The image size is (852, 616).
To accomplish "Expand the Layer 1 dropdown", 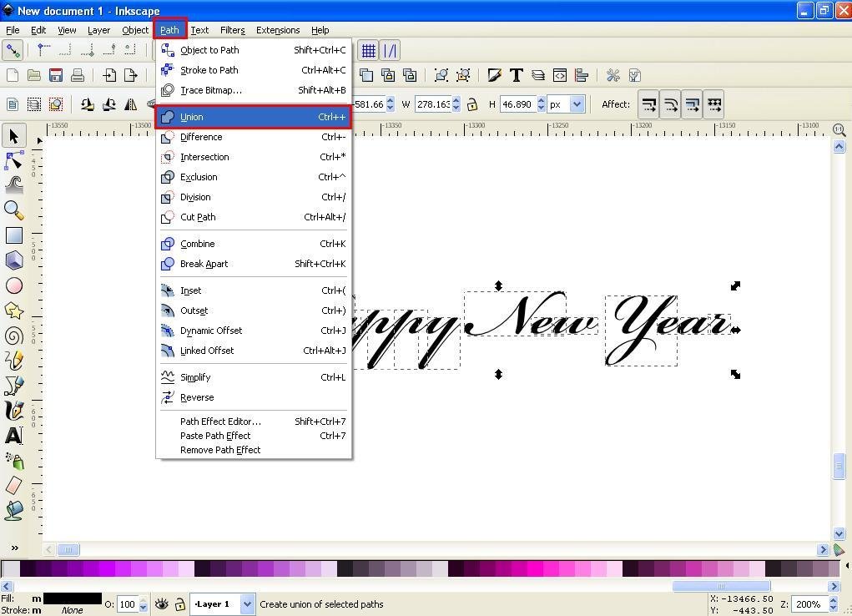I will pos(247,604).
